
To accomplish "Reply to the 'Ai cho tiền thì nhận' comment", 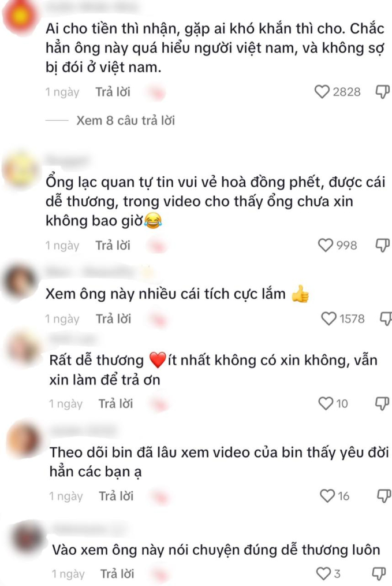I will coord(113,92).
